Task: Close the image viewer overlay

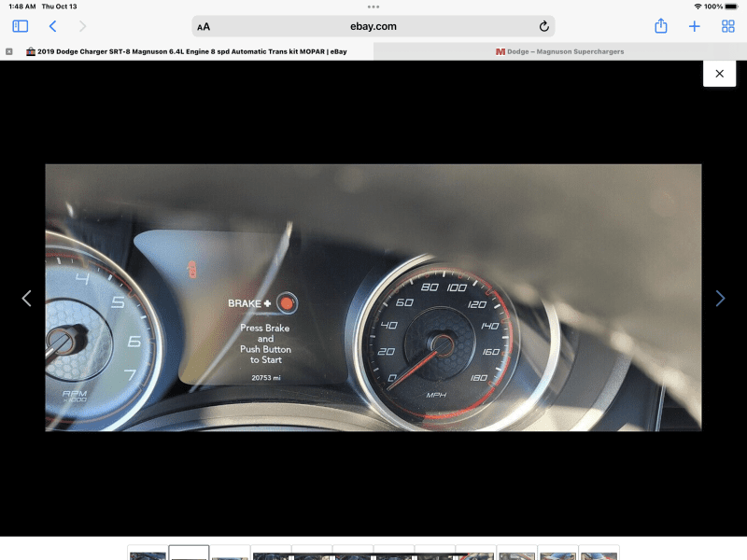Action: [719, 73]
